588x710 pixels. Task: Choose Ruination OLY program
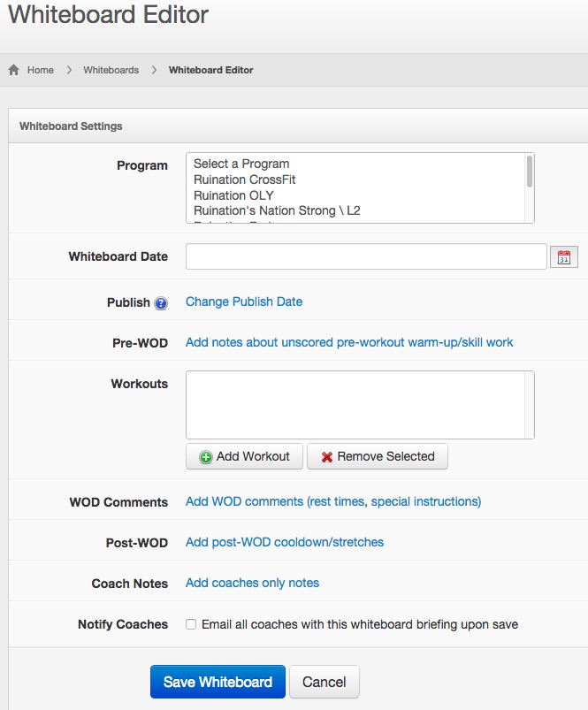pyautogui.click(x=233, y=195)
